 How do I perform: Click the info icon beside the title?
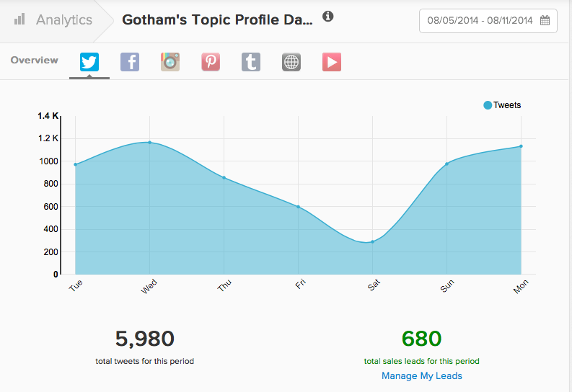pos(328,17)
